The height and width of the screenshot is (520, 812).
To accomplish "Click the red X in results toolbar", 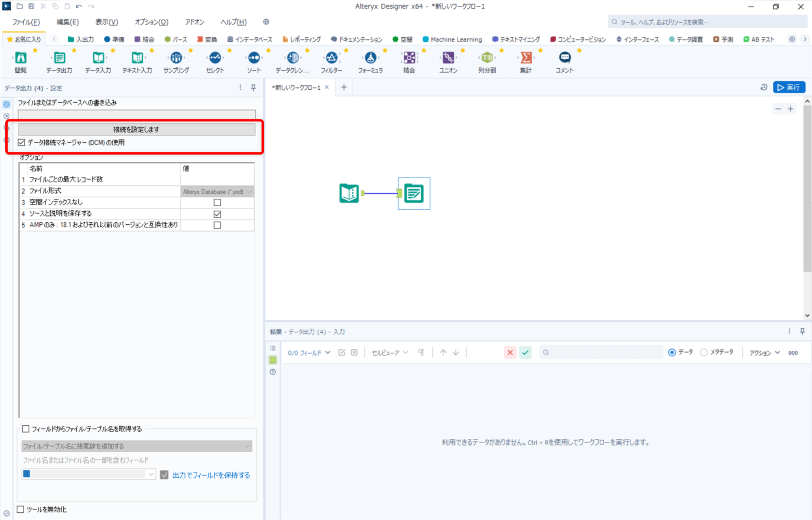I will coord(510,352).
